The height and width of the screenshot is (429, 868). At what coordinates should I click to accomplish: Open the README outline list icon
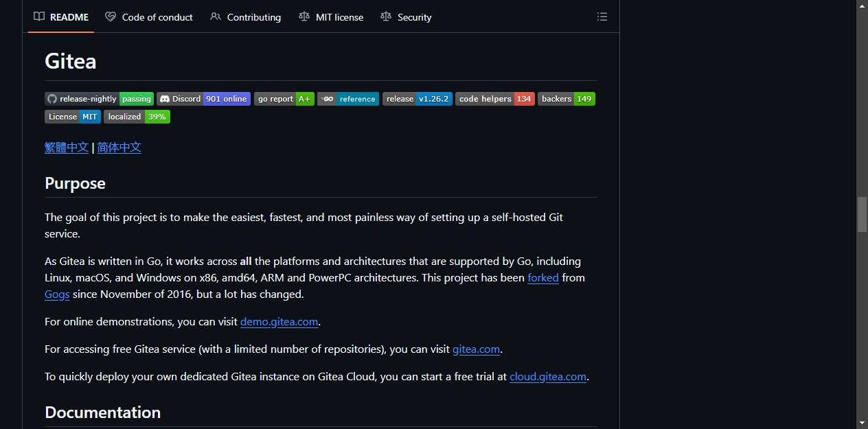tap(602, 17)
